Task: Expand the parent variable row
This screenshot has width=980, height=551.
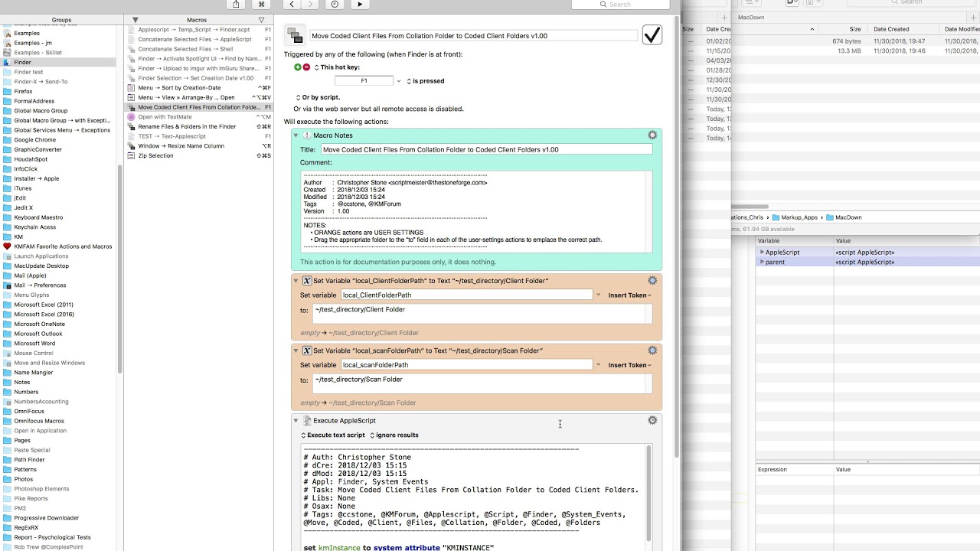Action: [762, 262]
